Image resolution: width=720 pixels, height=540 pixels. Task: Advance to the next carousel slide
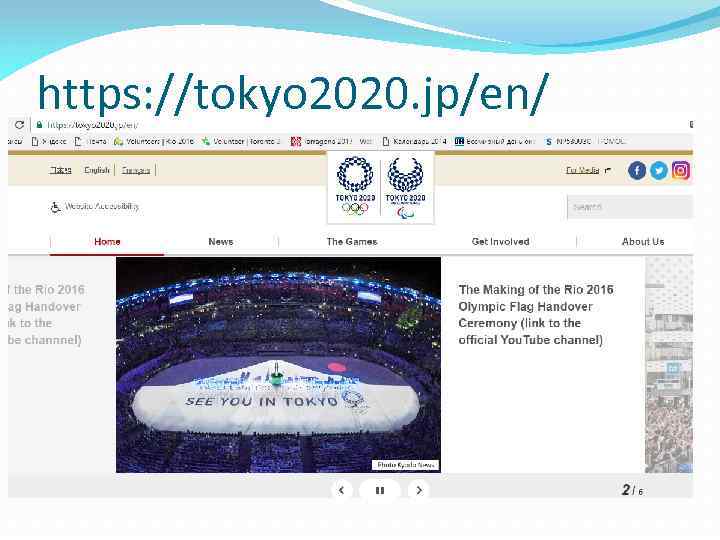pos(419,490)
